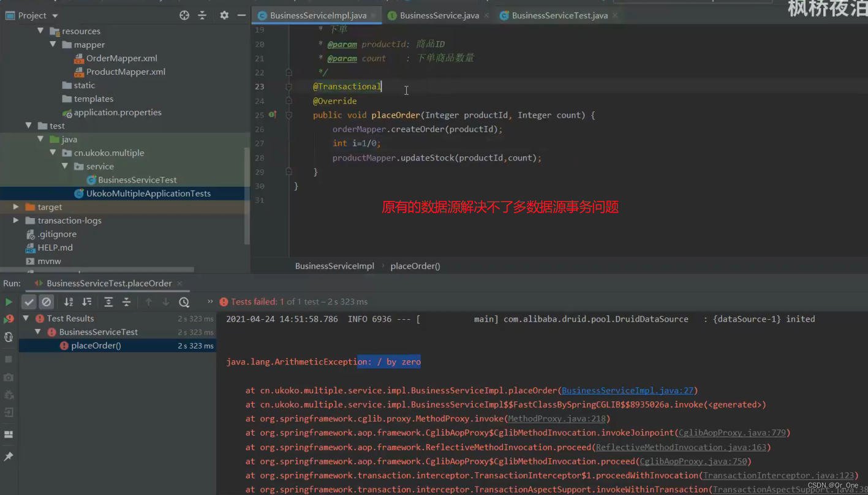Switch to BusinessServiceTest.java tab

coord(560,15)
